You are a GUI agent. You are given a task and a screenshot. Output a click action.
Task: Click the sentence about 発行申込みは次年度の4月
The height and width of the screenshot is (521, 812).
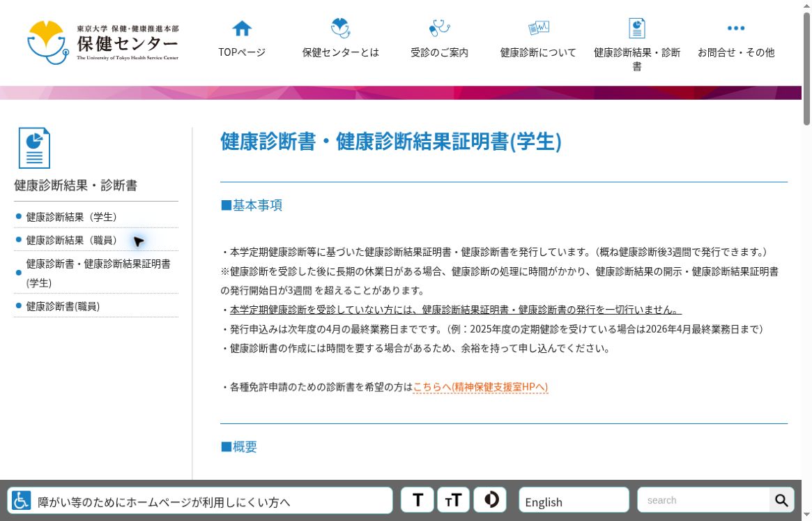pyautogui.click(x=492, y=329)
